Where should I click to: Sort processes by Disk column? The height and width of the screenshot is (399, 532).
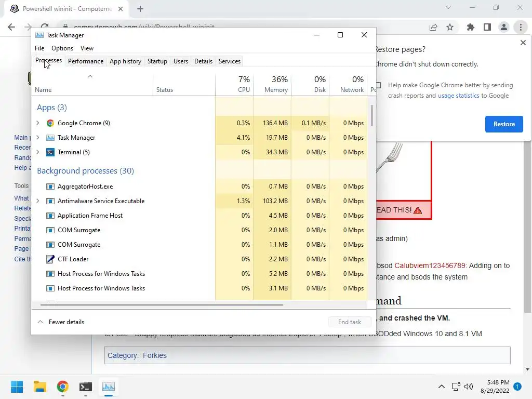pyautogui.click(x=311, y=84)
